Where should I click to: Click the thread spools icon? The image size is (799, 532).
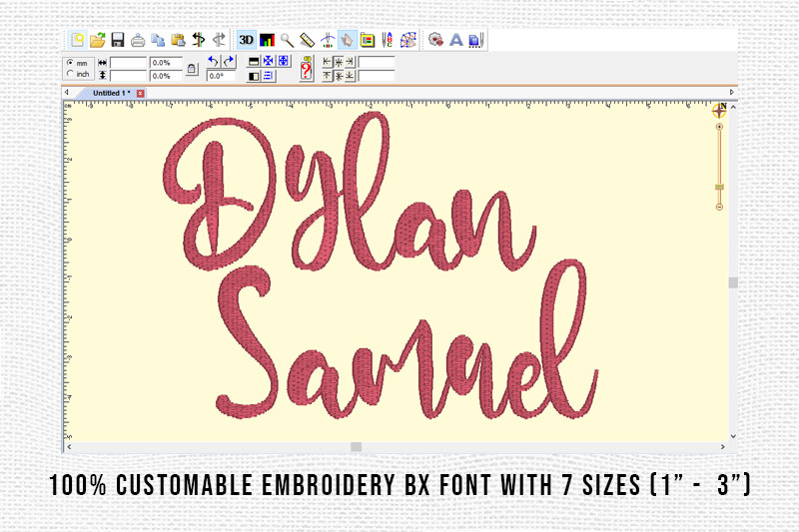pos(475,40)
